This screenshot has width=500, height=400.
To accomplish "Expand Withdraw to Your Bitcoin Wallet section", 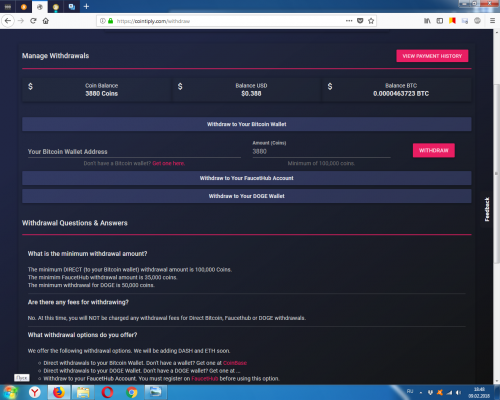I will coord(247,124).
